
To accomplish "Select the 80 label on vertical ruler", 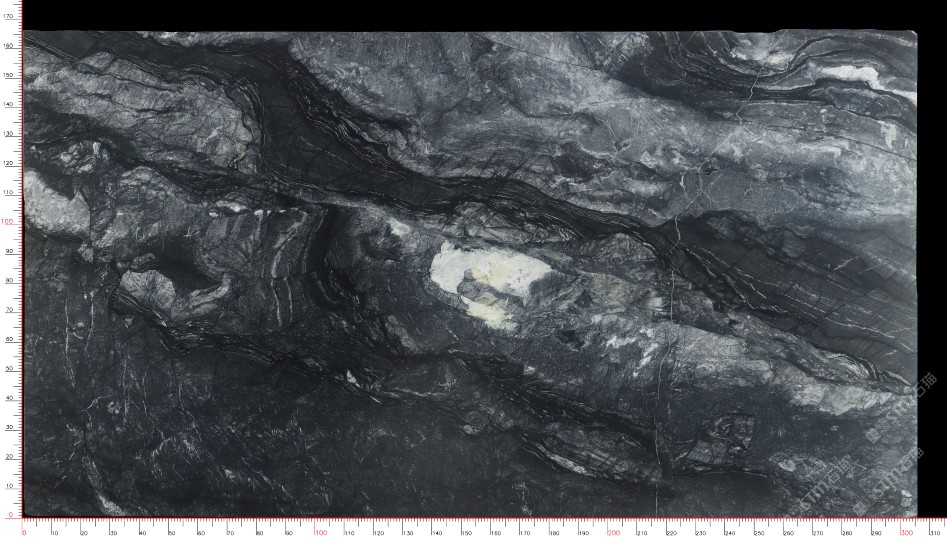I will coord(8,281).
